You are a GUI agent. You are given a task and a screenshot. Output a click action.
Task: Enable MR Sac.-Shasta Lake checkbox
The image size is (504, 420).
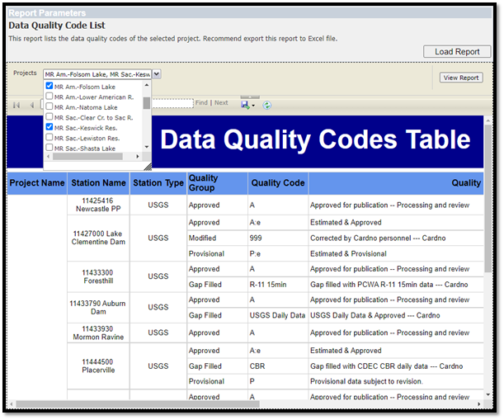(49, 148)
